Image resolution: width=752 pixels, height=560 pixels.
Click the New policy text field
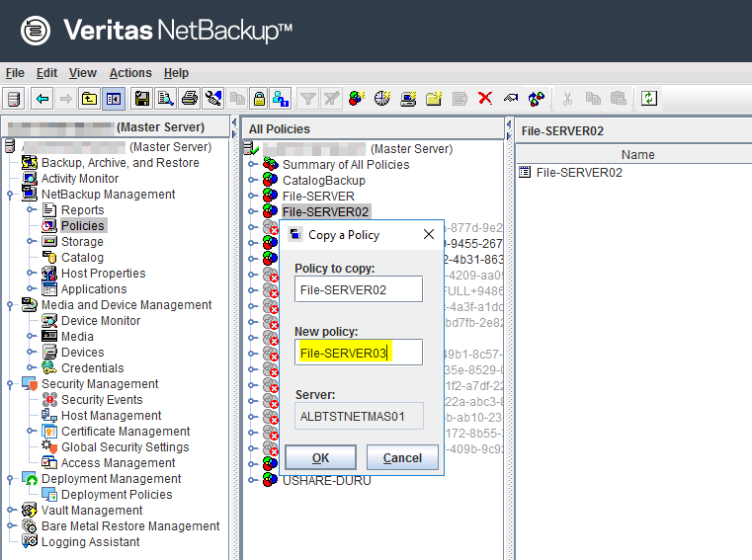(359, 353)
